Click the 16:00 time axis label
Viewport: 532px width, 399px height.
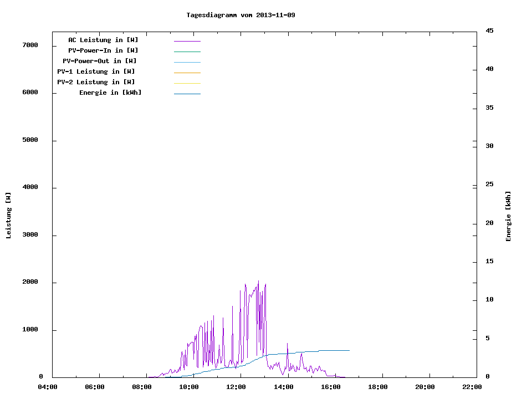[x=331, y=387]
